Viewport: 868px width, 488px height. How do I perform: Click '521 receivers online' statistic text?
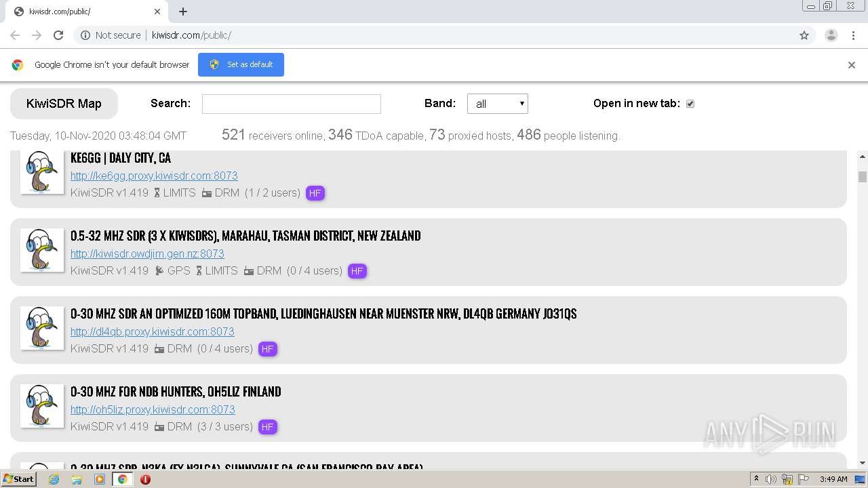273,135
